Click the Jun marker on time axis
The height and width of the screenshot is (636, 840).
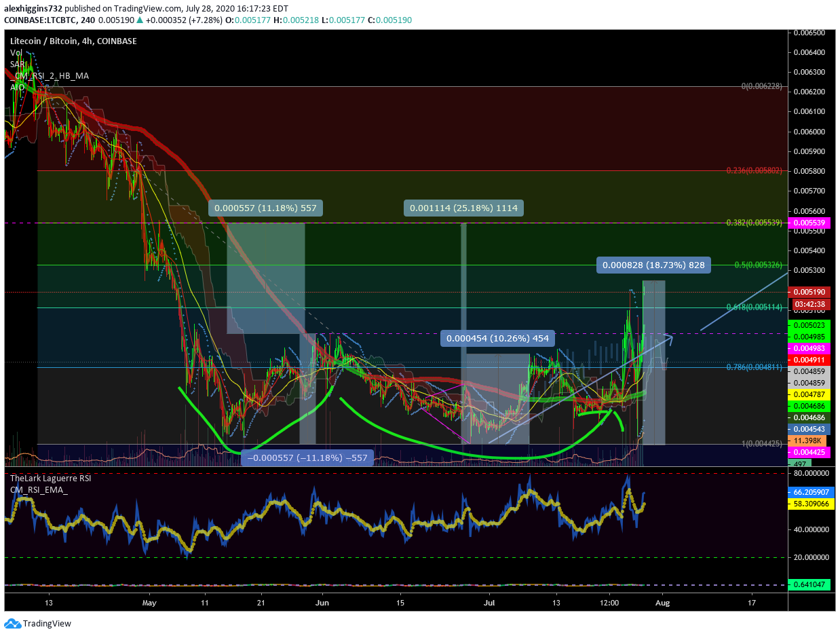coord(322,602)
